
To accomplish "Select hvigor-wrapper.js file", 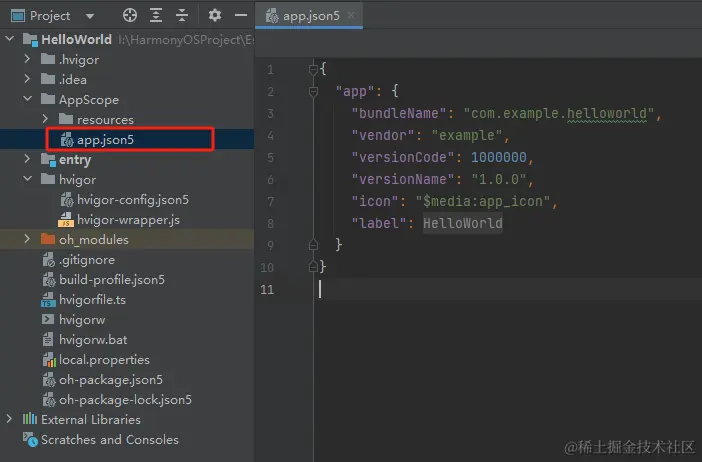I will coord(127,220).
